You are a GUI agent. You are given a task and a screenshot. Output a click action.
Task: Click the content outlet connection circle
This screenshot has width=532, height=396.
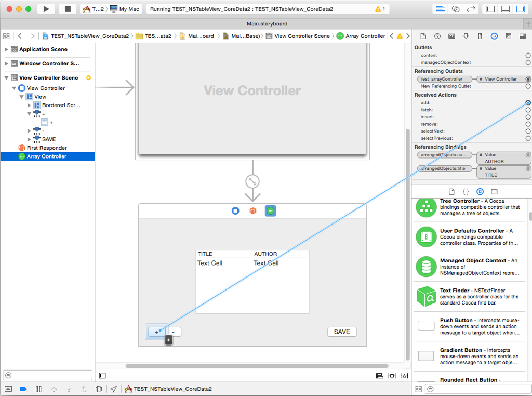(x=528, y=55)
